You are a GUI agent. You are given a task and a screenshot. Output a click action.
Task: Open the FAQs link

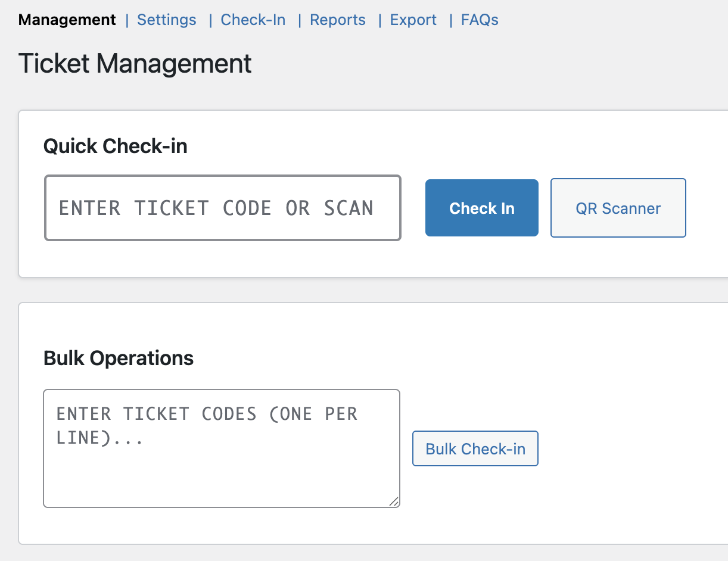(480, 20)
